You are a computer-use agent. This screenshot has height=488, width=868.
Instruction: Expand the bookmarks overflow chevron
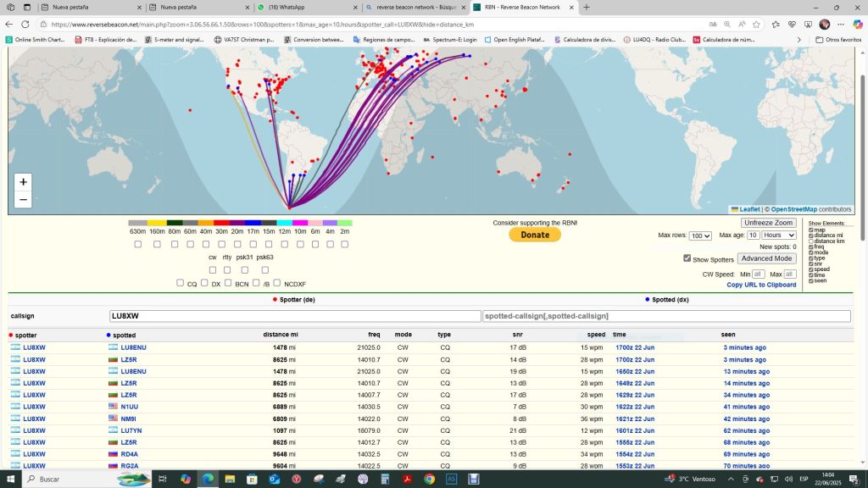(798, 40)
